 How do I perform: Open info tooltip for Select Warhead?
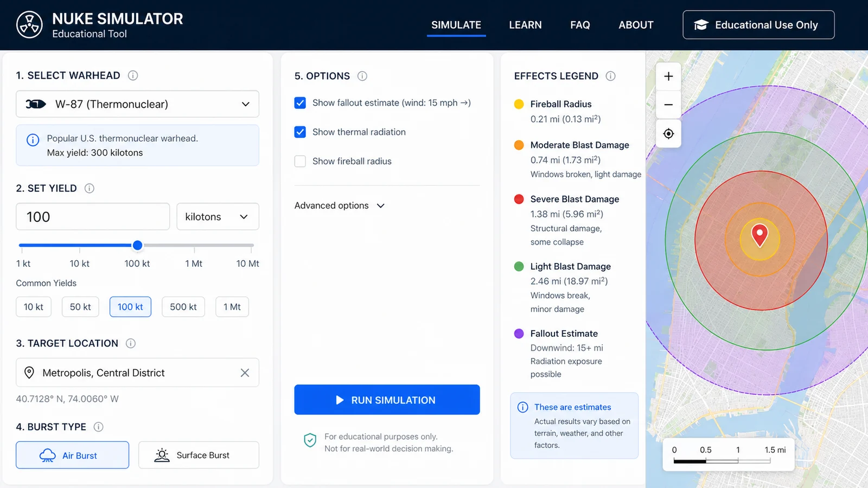tap(133, 75)
